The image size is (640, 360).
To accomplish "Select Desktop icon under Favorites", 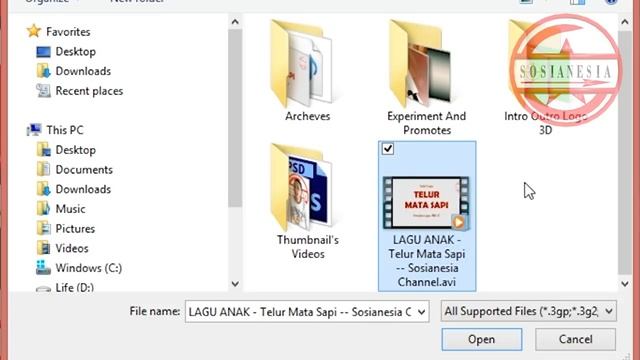I will 43,52.
